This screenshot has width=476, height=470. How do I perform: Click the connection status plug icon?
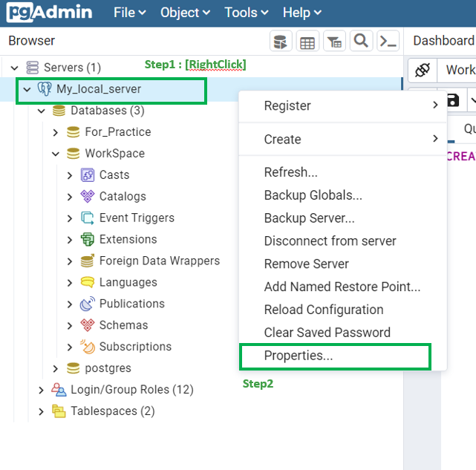[x=423, y=70]
